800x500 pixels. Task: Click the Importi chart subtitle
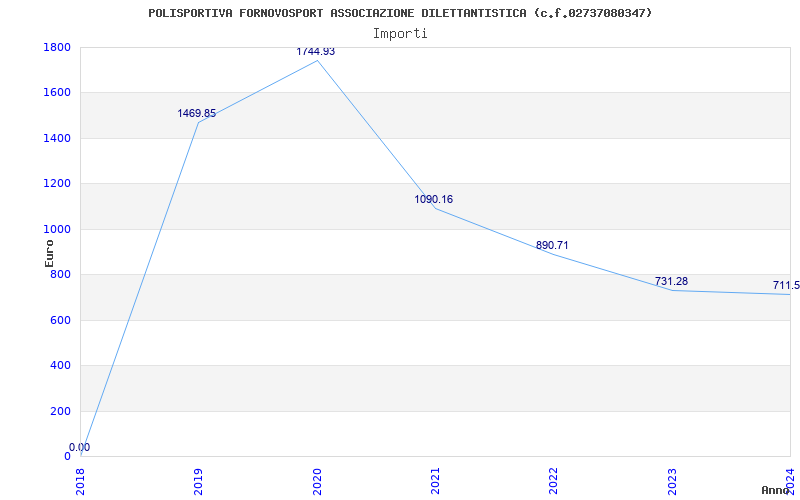(400, 34)
